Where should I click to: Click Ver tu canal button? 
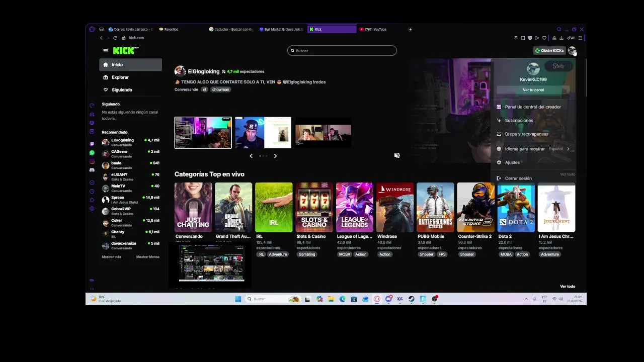533,90
